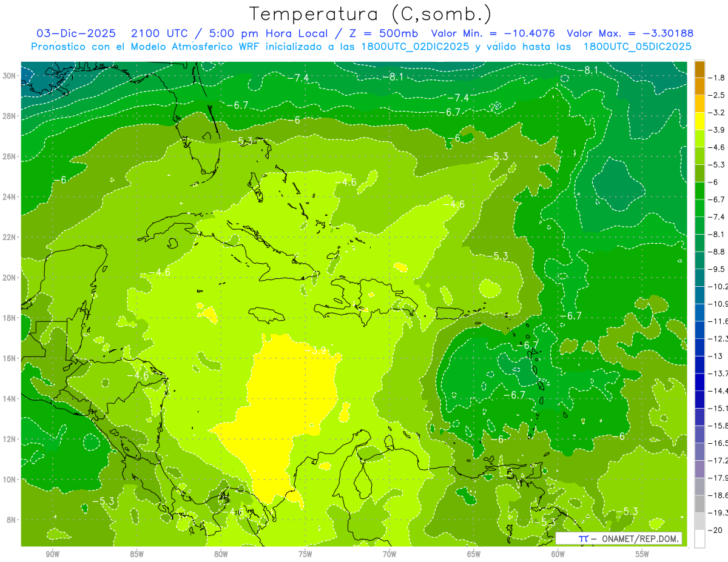The width and height of the screenshot is (728, 562).
Task: Click the brown-orange legend swatch above -1.8
Action: click(x=699, y=69)
